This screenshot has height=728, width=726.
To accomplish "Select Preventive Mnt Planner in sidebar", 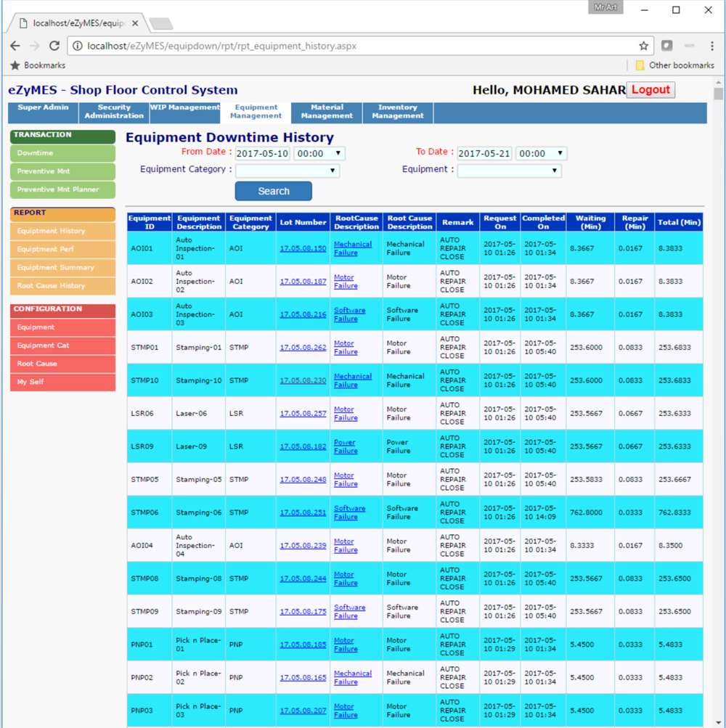I will tap(62, 189).
